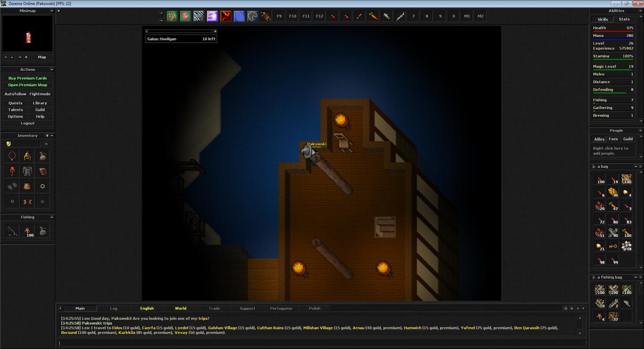Image resolution: width=644 pixels, height=349 pixels.
Task: Click Buy Premium Cards button
Action: point(27,78)
